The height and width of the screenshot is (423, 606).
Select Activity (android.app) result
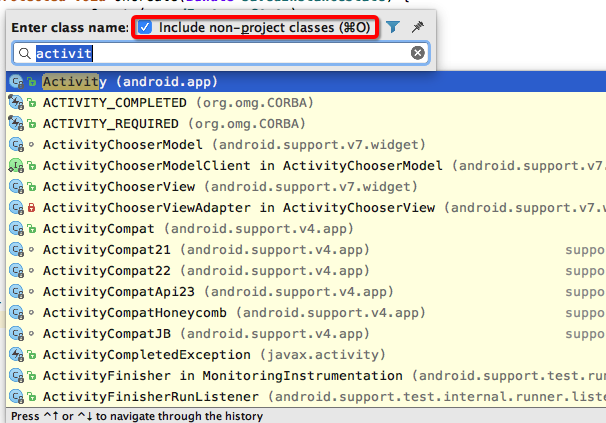(x=306, y=82)
